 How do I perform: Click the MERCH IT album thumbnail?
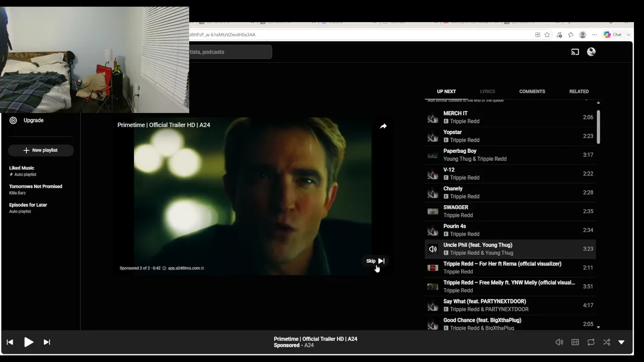tap(433, 118)
